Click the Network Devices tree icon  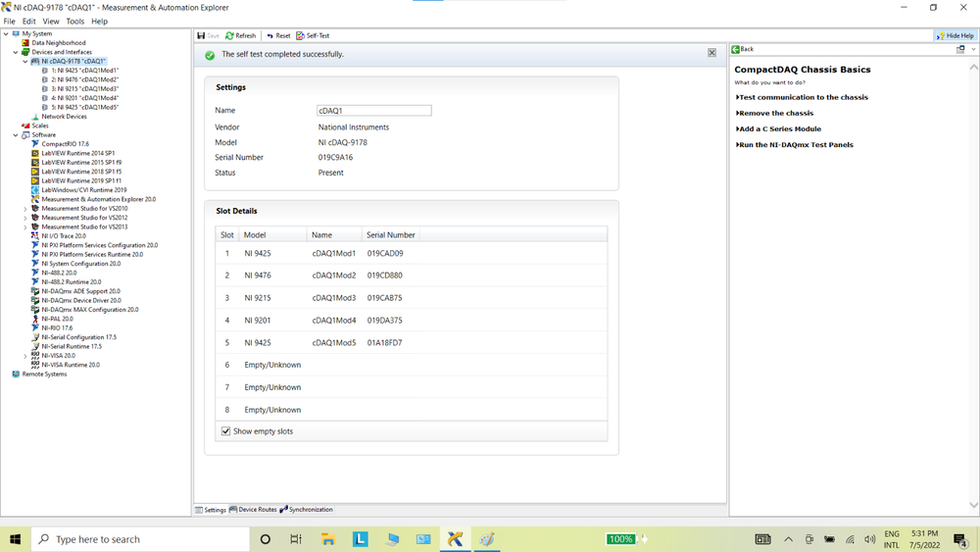coord(35,117)
